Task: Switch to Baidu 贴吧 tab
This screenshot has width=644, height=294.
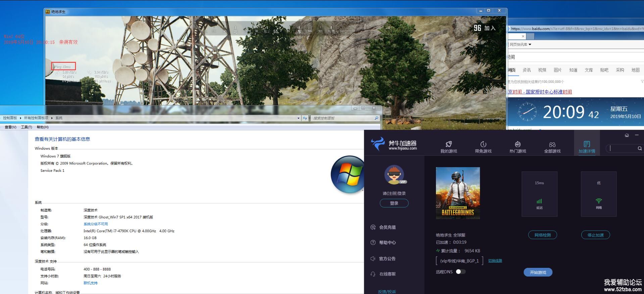Action: 604,70
